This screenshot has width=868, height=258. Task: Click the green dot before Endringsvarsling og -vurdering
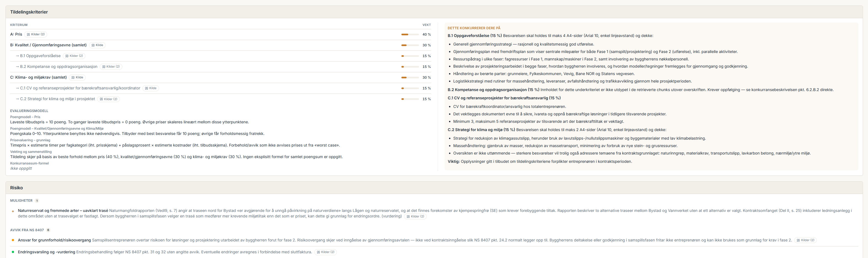click(13, 252)
